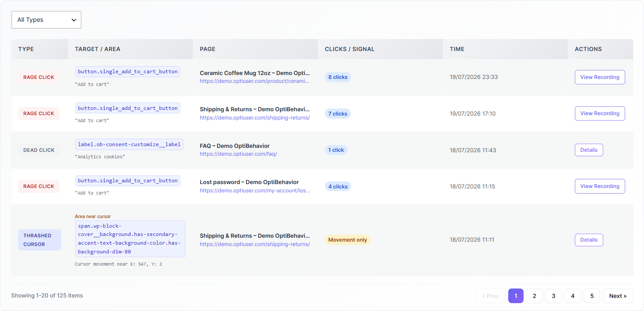
Task: Click the « Prev pagination button
Action: click(490, 296)
